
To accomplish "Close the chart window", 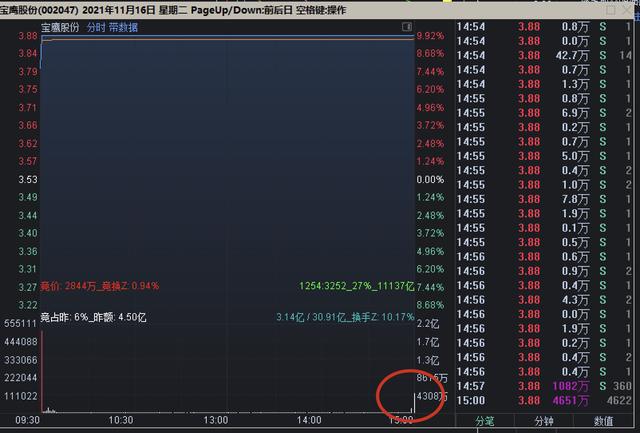I will 627,10.
